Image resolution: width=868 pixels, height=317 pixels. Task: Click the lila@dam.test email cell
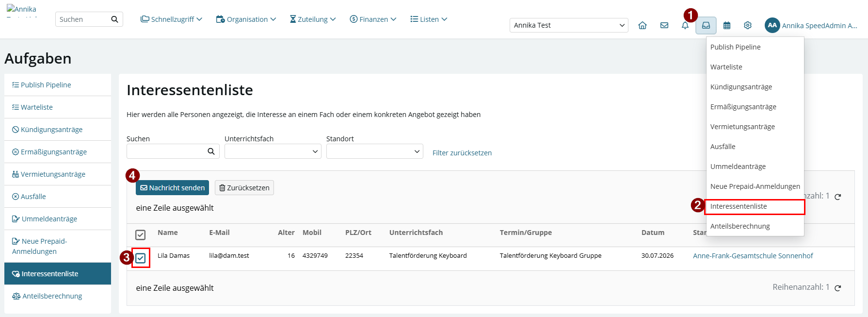click(229, 256)
